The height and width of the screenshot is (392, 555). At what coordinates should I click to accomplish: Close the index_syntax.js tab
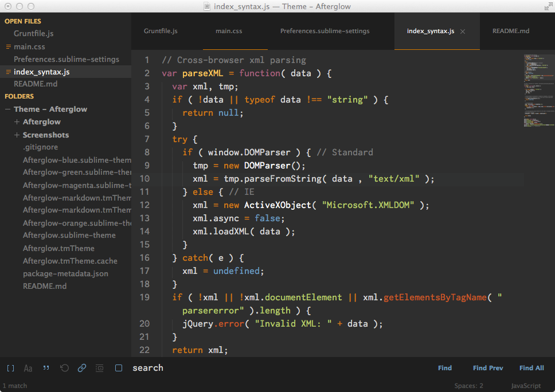(463, 32)
